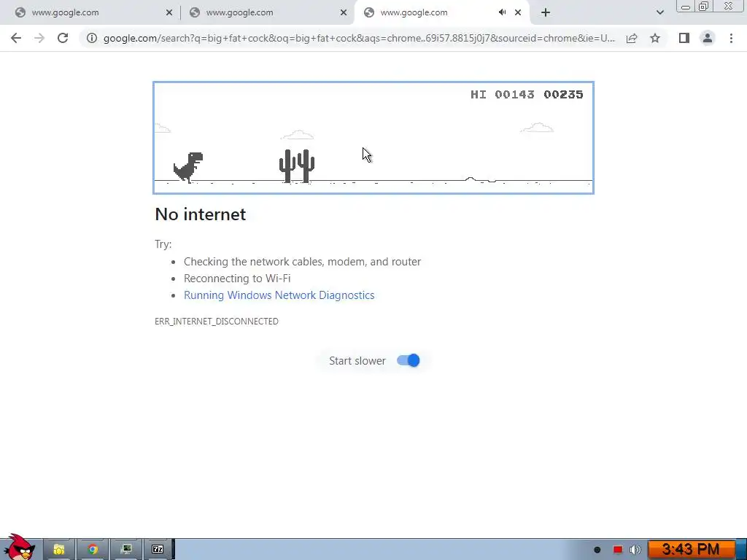Mute audio on the active tab
This screenshot has width=747, height=560.
(x=502, y=12)
